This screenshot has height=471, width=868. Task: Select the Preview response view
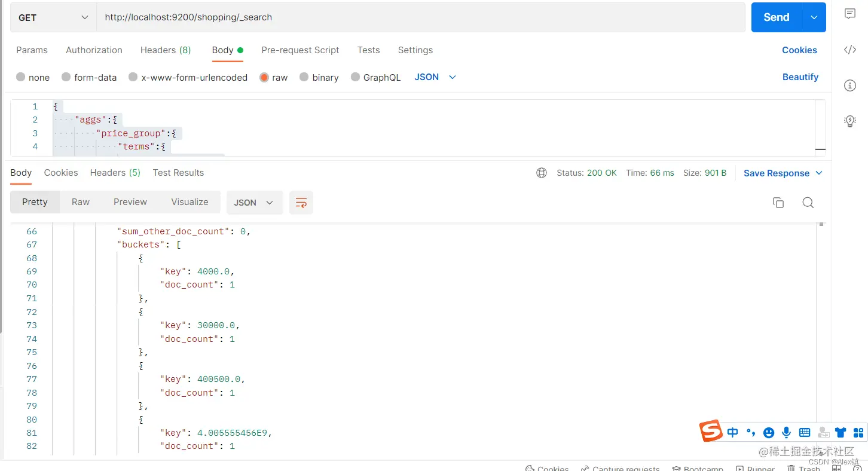click(130, 202)
